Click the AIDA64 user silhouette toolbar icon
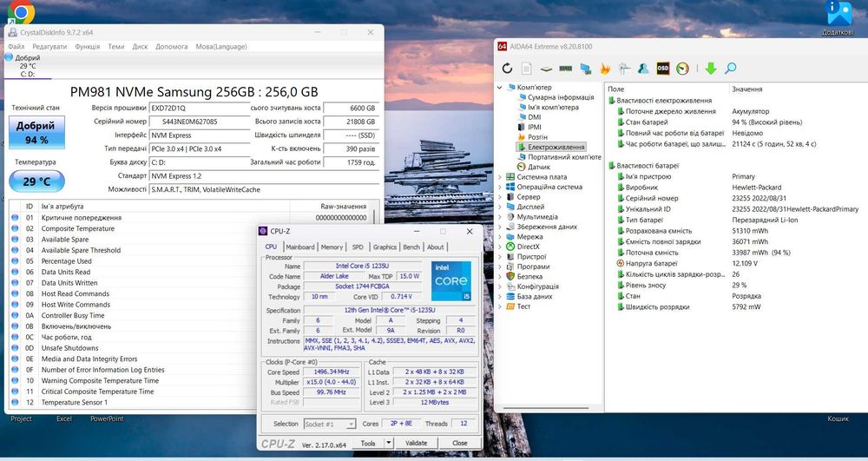The image size is (868, 461). (643, 68)
